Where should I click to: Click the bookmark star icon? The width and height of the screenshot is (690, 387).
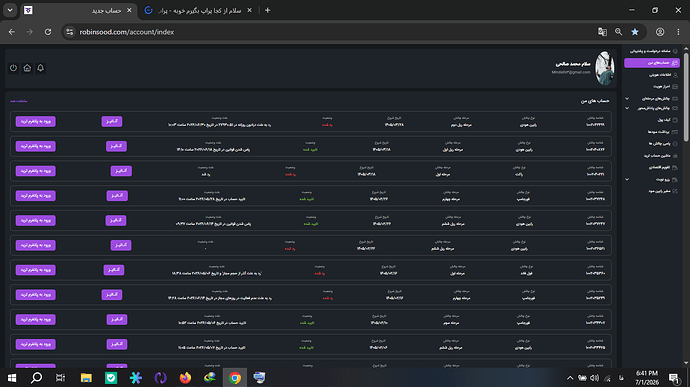click(x=635, y=32)
